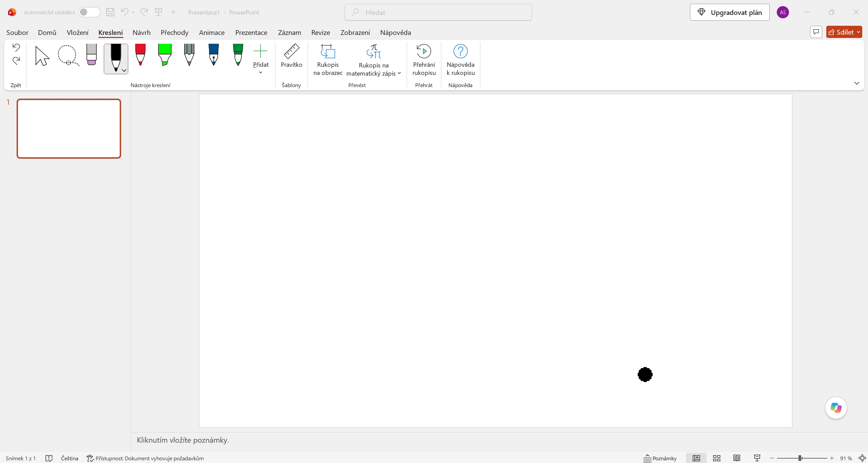Open Přístupnost accessibility status
Screen dimensions: 868x463
tap(145, 458)
